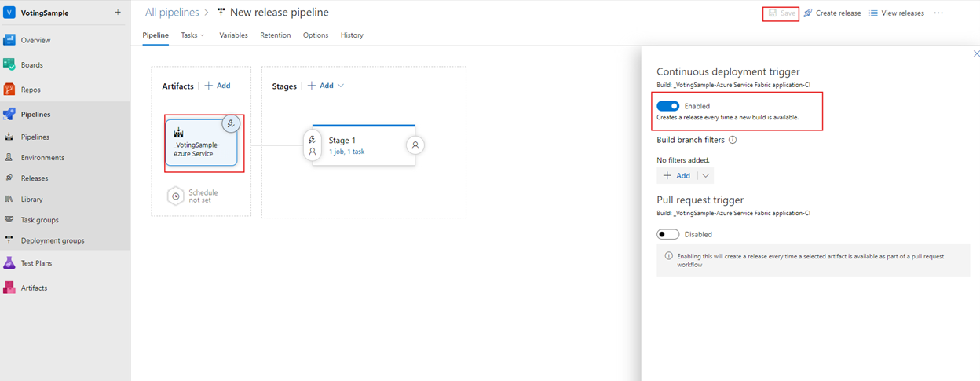
Task: Select the _VotingSample-Azure Service artifact card
Action: point(201,142)
